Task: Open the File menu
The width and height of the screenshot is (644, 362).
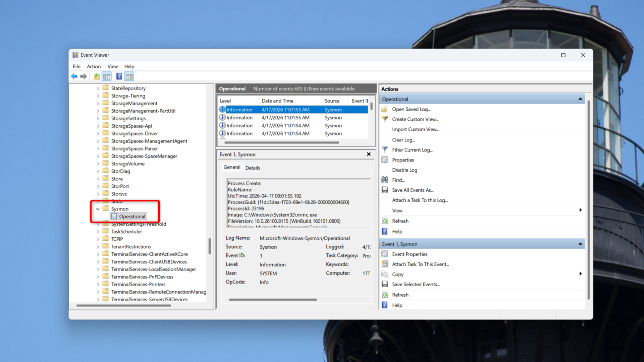Action: click(x=76, y=66)
